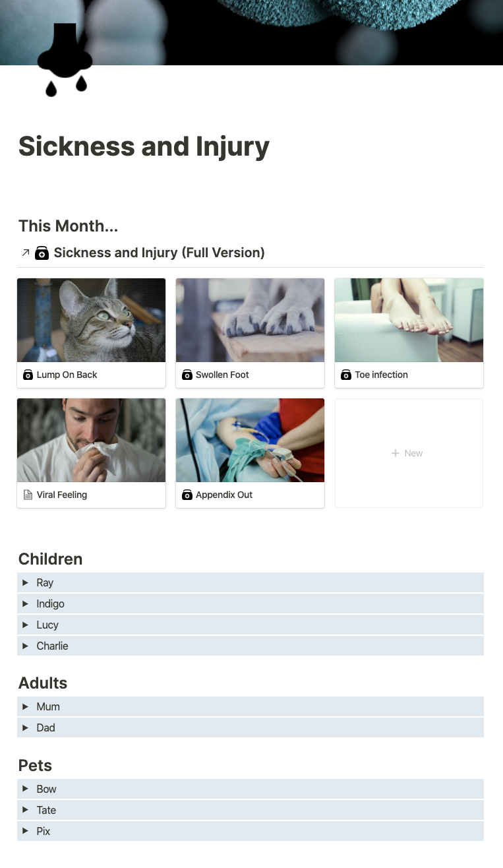Viewport: 503px width, 868px height.
Task: Click the first-aid icon beside Appendix Out
Action: (187, 495)
